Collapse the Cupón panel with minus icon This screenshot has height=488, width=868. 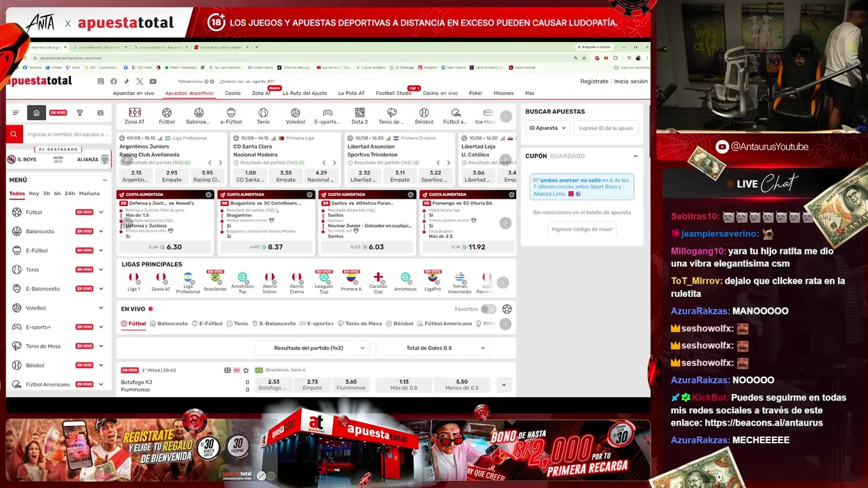[635, 156]
